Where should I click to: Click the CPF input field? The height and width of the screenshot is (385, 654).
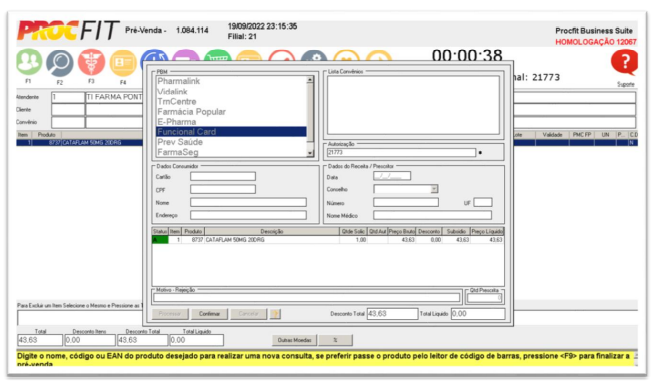tap(223, 189)
